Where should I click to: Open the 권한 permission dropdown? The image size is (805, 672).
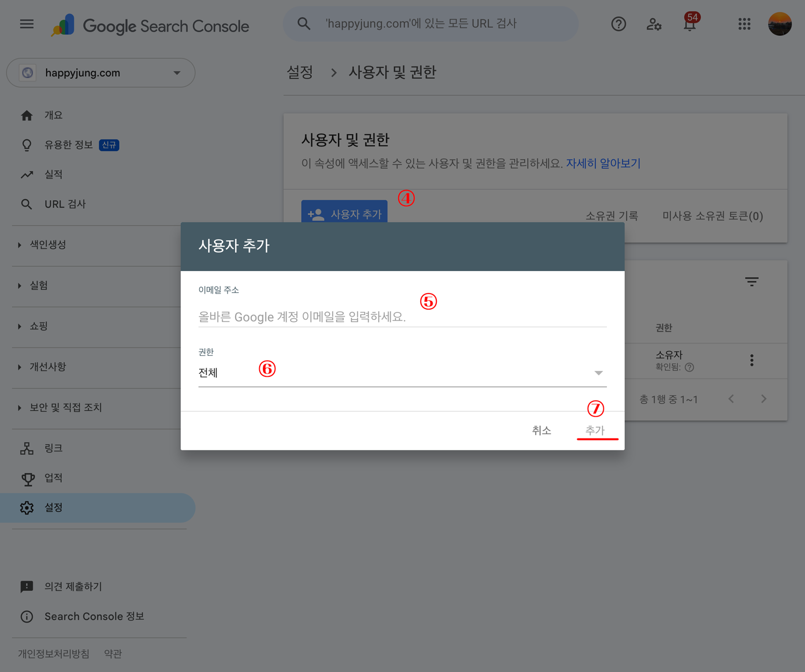point(402,373)
